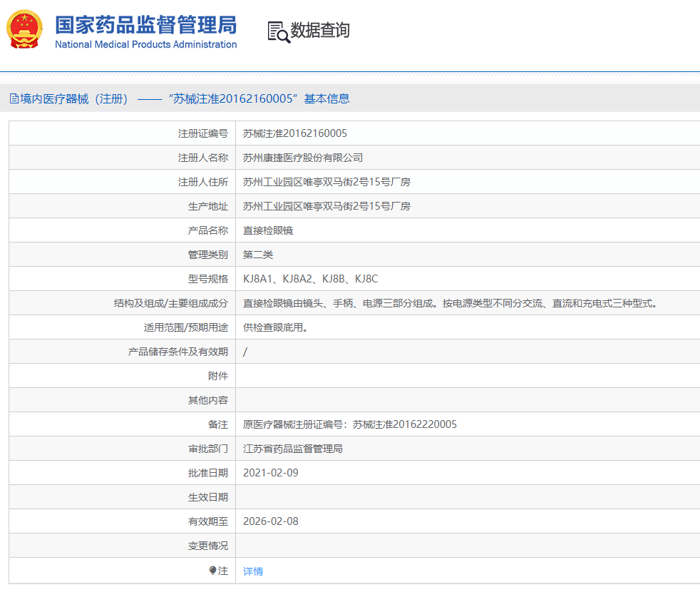
Task: Click the 变更情况 label
Action: click(x=208, y=546)
